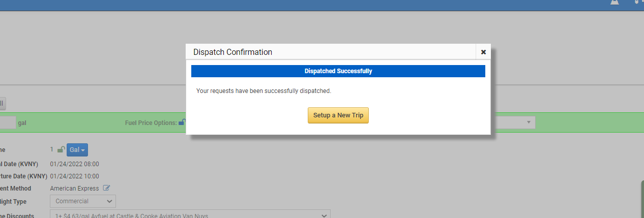The height and width of the screenshot is (218, 644).
Task: Click the Setup a New Trip button
Action: 338,115
